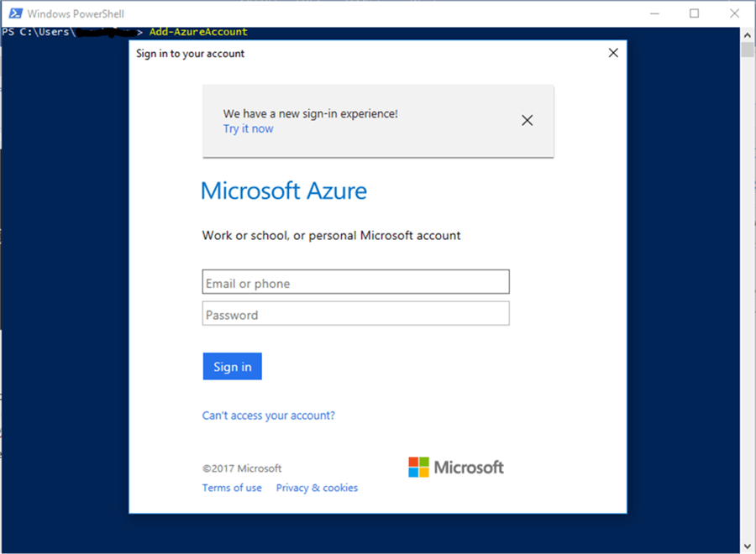756x554 pixels.
Task: Focus the Password field
Action: (x=356, y=314)
